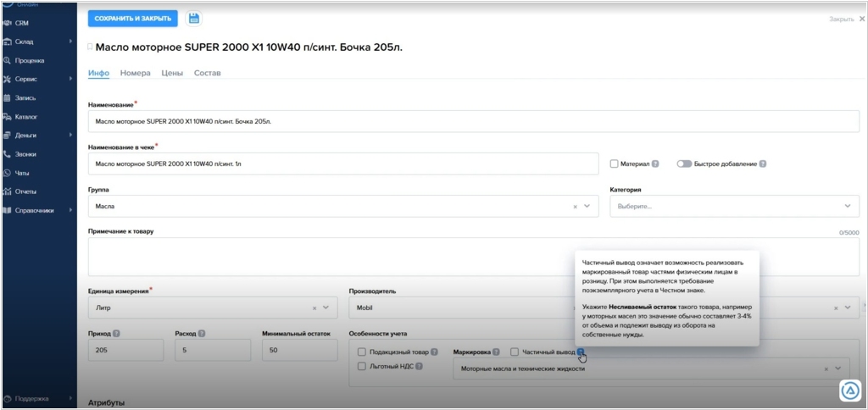Open the Каталог sidebar item
This screenshot has width=868, height=410.
pyautogui.click(x=25, y=117)
